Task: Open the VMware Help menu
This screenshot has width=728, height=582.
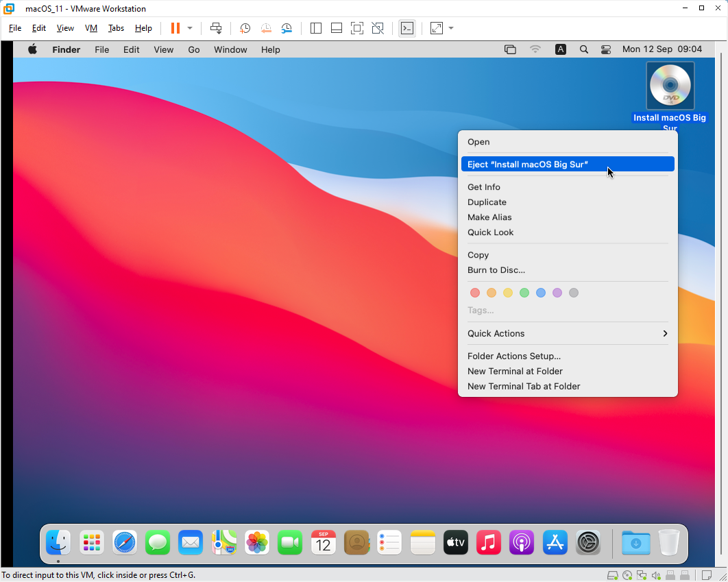Action: pyautogui.click(x=143, y=28)
